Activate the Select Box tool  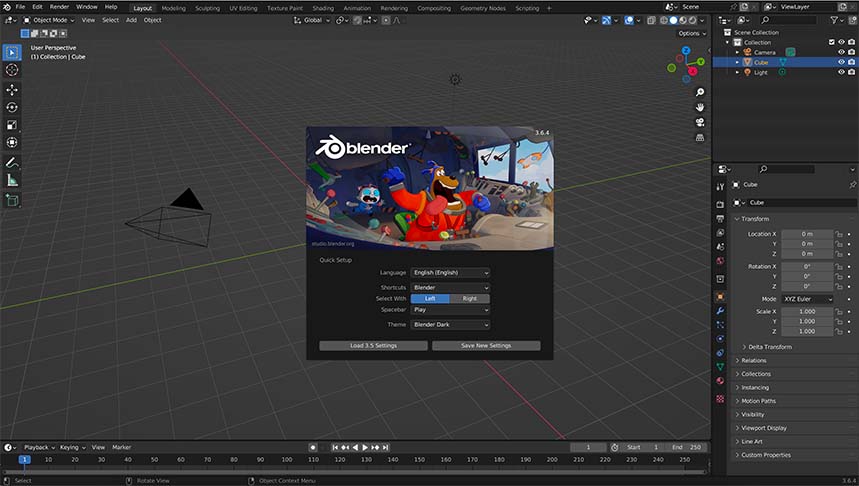(12, 53)
